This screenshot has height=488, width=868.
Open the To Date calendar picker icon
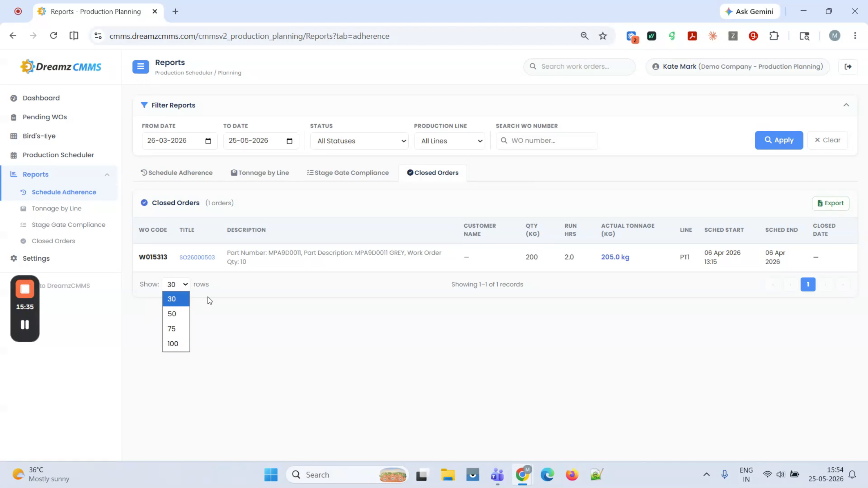289,141
